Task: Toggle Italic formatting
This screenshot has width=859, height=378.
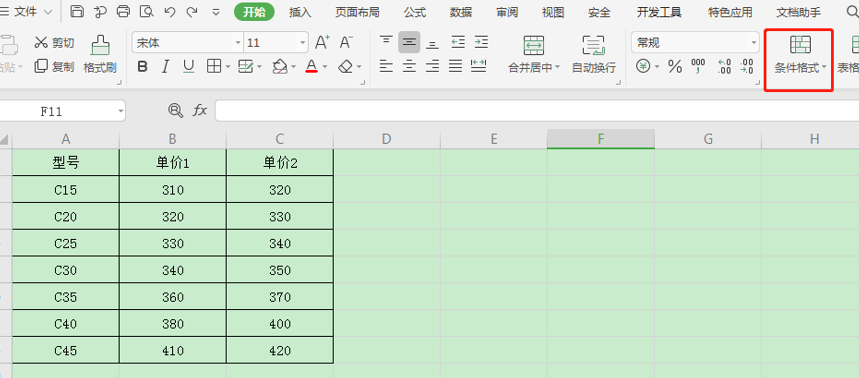Action: [x=165, y=67]
